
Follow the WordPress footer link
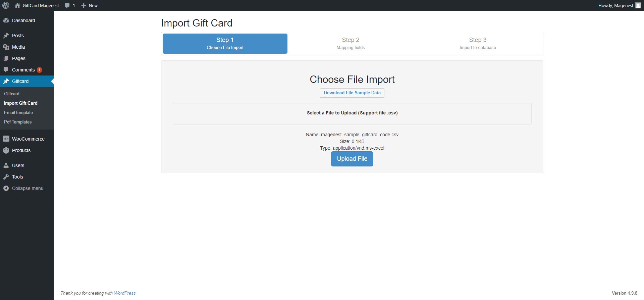125,293
